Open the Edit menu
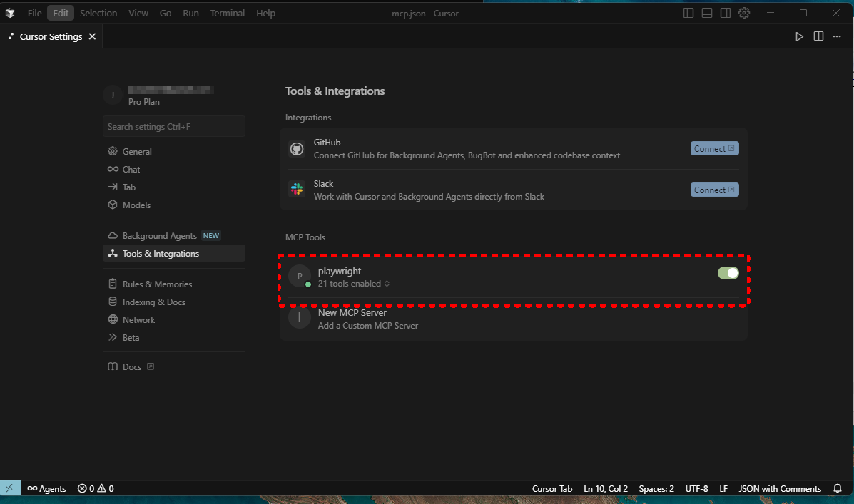This screenshot has height=504, width=854. click(61, 13)
